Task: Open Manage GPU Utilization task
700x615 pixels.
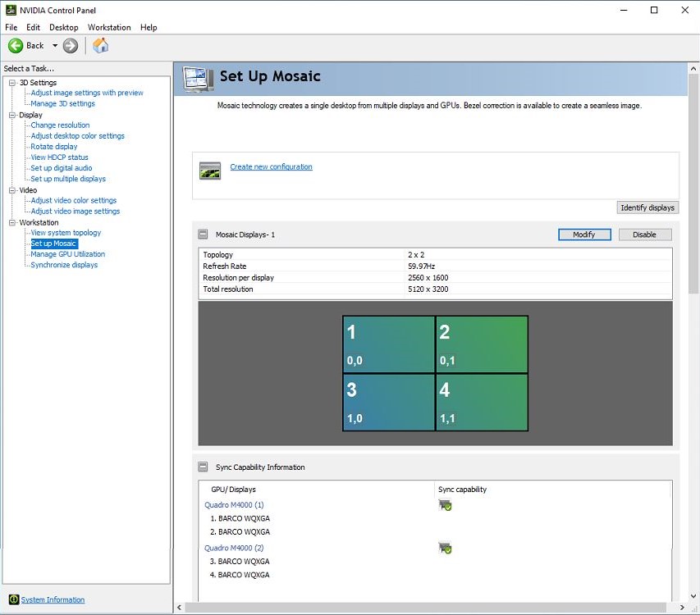Action: [x=68, y=254]
